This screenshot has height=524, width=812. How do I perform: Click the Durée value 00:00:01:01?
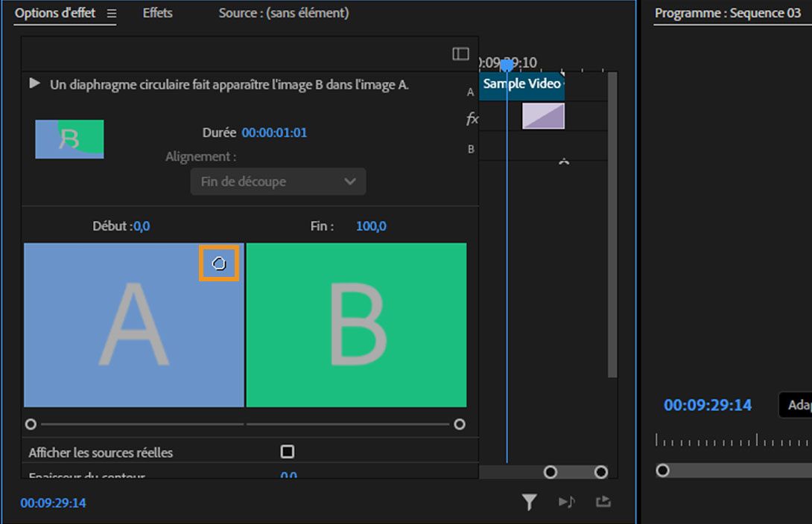click(x=274, y=132)
